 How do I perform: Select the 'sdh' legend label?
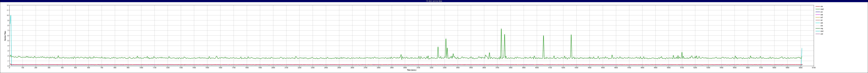(x=822, y=23)
